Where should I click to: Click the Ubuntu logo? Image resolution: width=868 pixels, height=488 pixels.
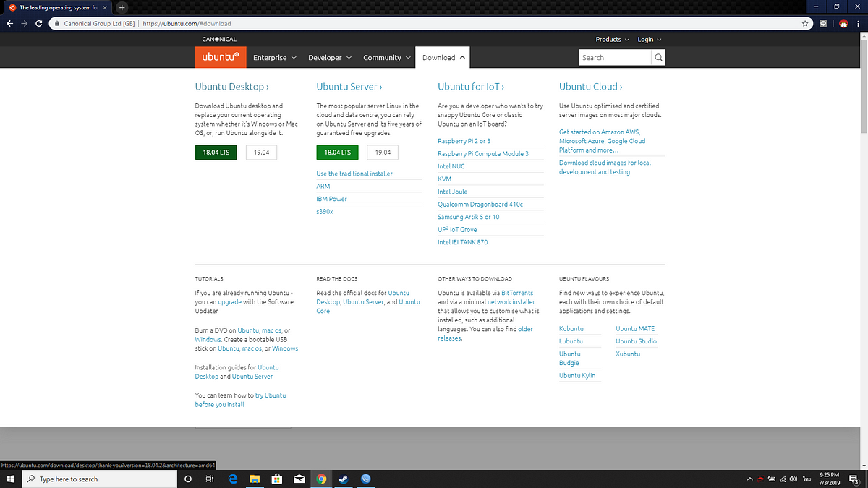[x=221, y=57]
